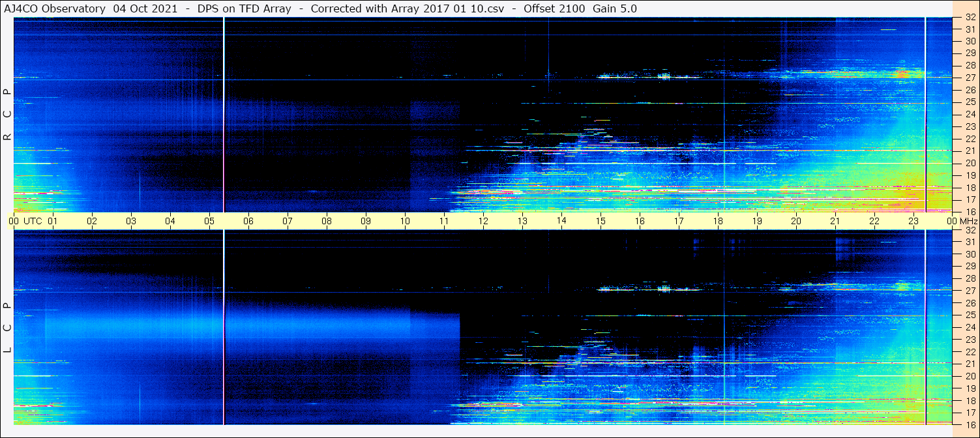Select the 06 hour mark on the time axis
The height and width of the screenshot is (438, 980).
[248, 221]
